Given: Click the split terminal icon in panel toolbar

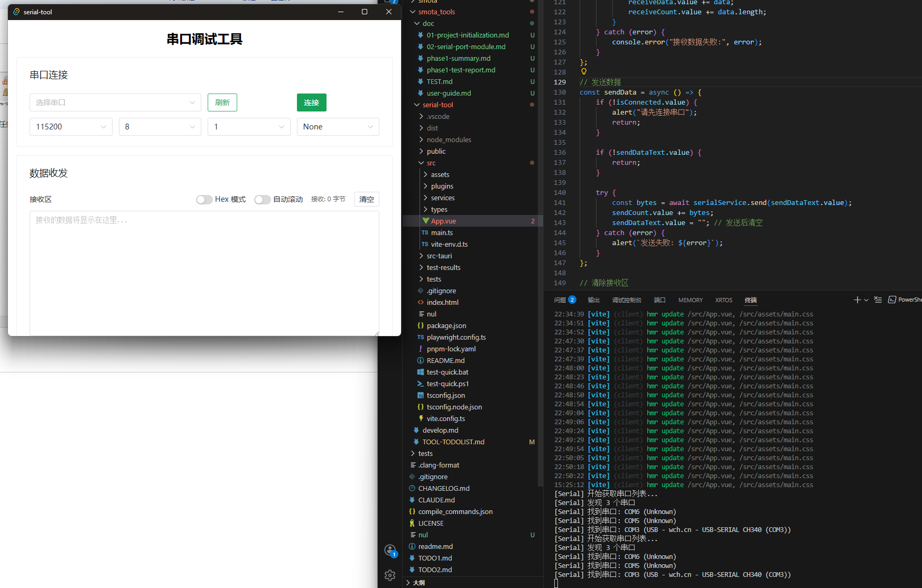Looking at the screenshot, I should tap(878, 300).
